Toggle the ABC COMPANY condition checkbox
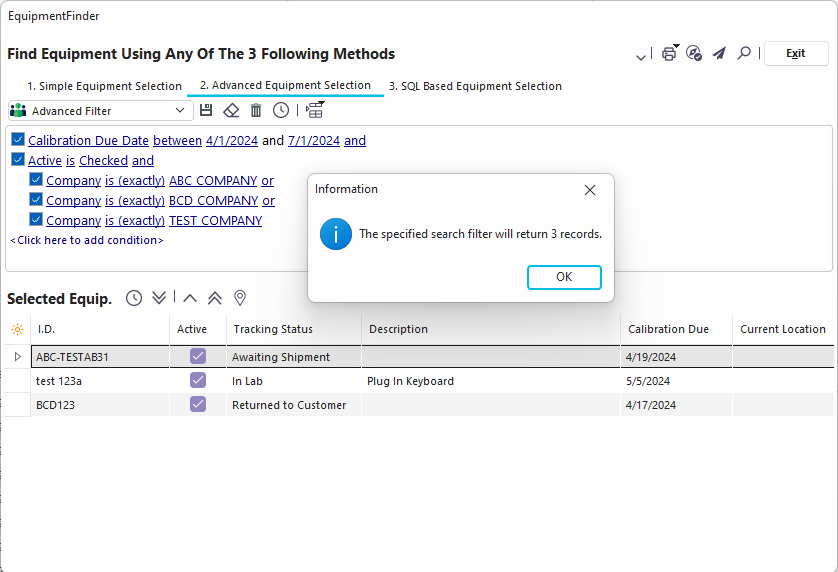The height and width of the screenshot is (572, 838). 36,180
